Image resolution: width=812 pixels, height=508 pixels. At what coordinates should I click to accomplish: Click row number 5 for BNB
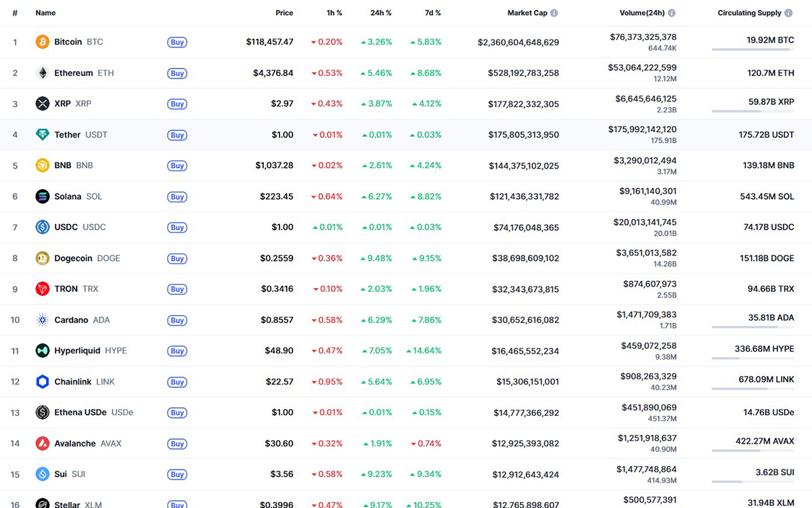15,165
